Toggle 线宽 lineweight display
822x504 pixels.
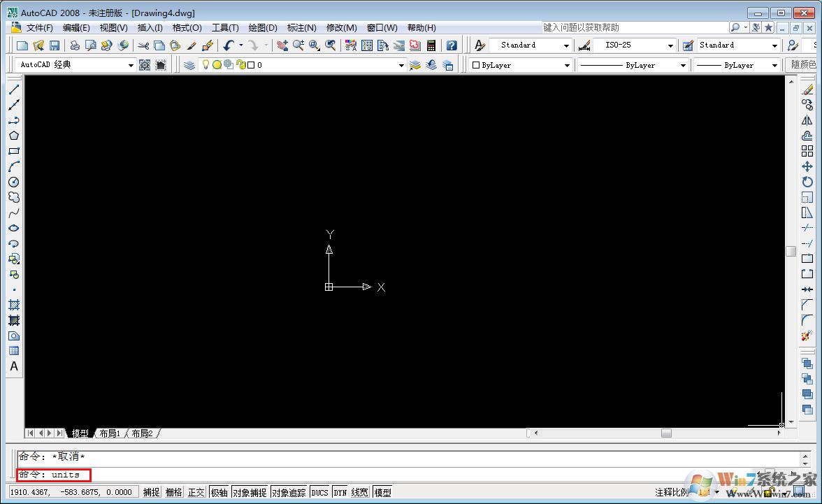click(x=359, y=492)
